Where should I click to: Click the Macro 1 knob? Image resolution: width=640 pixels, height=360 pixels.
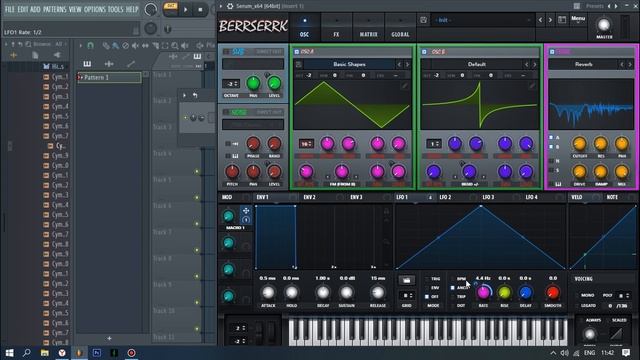tap(229, 216)
